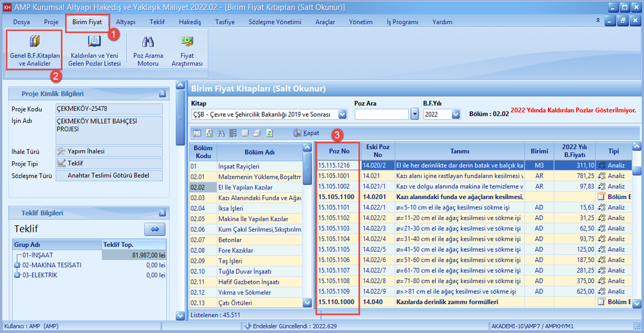Collapse the Proje Kimlik Bilgileri panel
The height and width of the screenshot is (333, 644).
pyautogui.click(x=162, y=94)
